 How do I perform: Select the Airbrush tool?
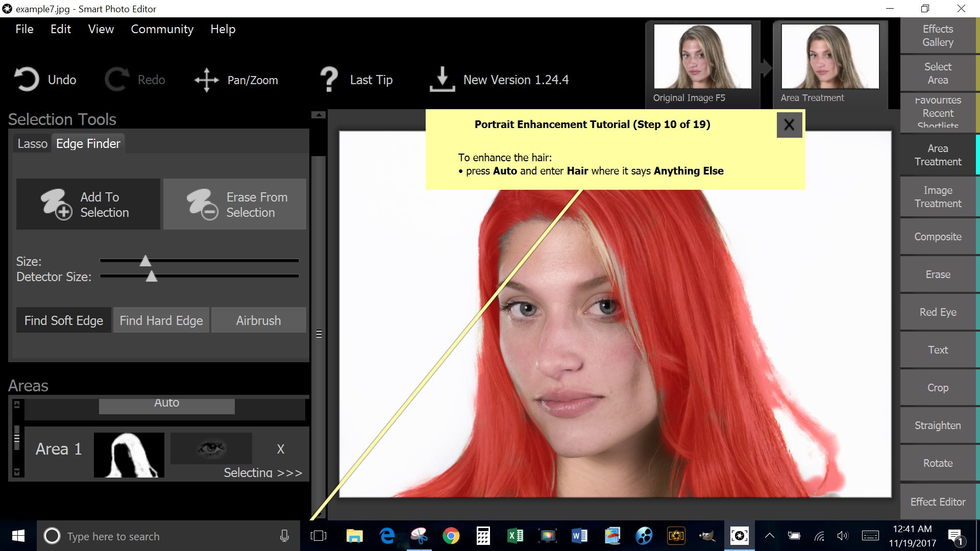[x=258, y=320]
